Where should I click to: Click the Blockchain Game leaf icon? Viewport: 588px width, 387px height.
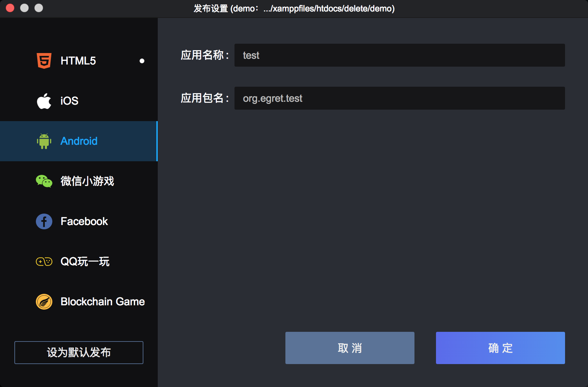[x=44, y=302]
